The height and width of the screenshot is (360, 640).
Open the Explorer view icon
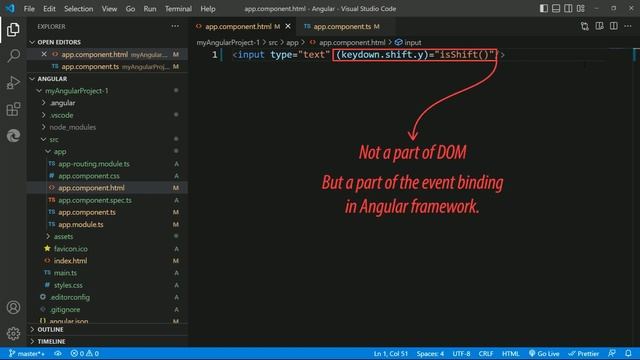click(x=13, y=30)
